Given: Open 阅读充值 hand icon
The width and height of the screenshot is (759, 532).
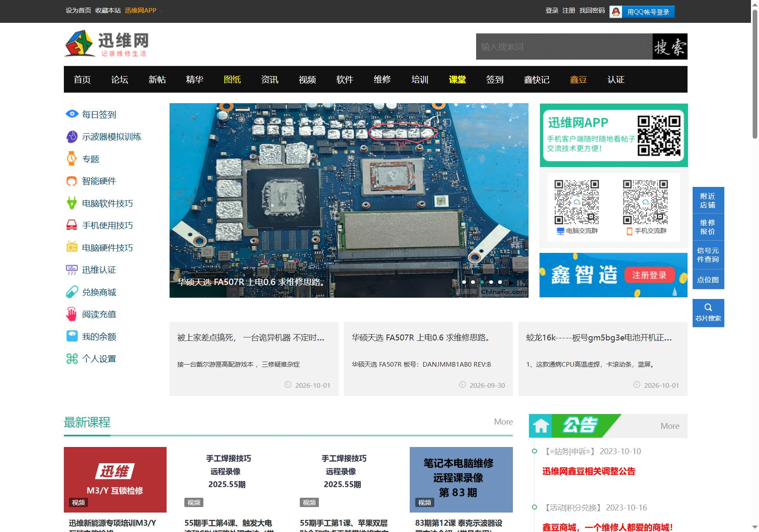Looking at the screenshot, I should click(x=72, y=314).
